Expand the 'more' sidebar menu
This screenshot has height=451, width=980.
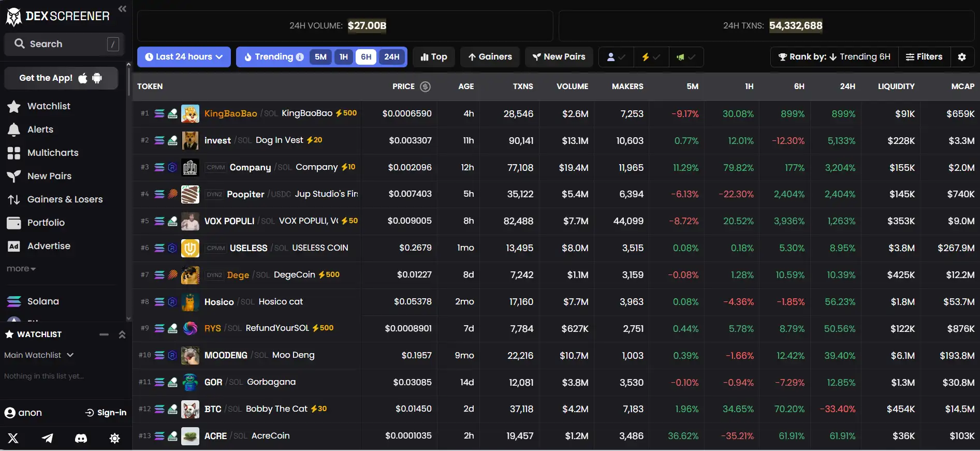21,269
